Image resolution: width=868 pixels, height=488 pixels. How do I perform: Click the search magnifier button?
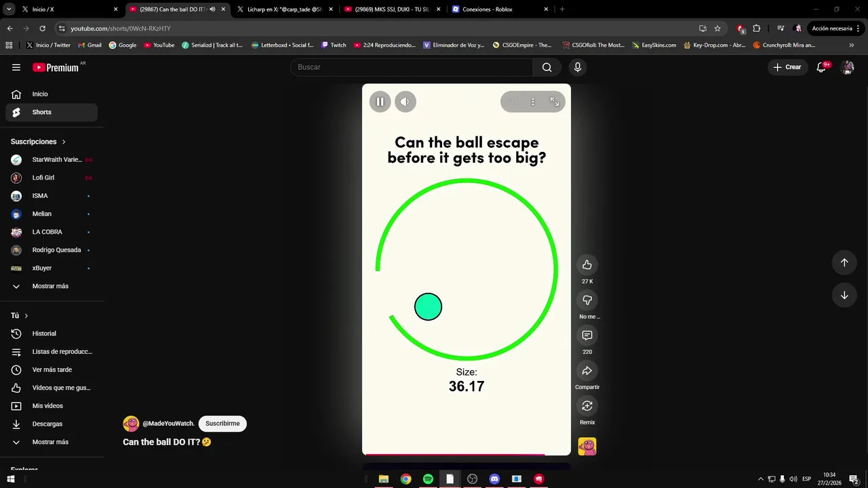(x=547, y=67)
